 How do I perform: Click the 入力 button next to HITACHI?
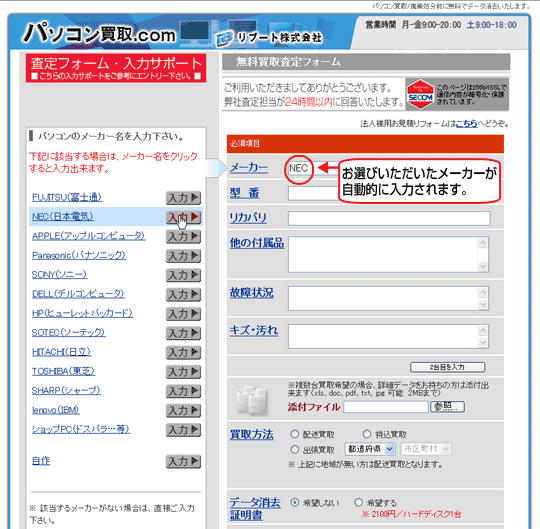click(183, 352)
